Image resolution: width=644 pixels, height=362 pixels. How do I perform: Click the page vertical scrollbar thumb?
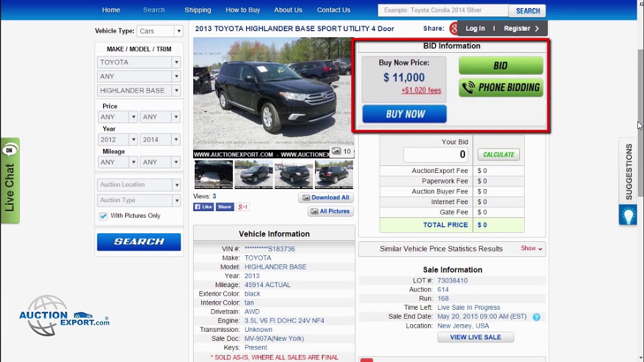click(640, 123)
